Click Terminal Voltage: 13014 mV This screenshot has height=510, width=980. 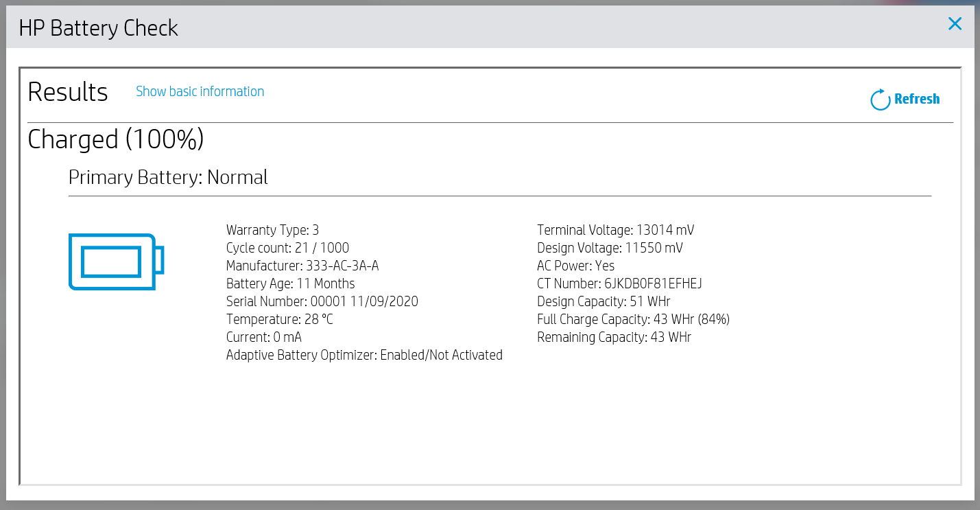click(x=615, y=230)
